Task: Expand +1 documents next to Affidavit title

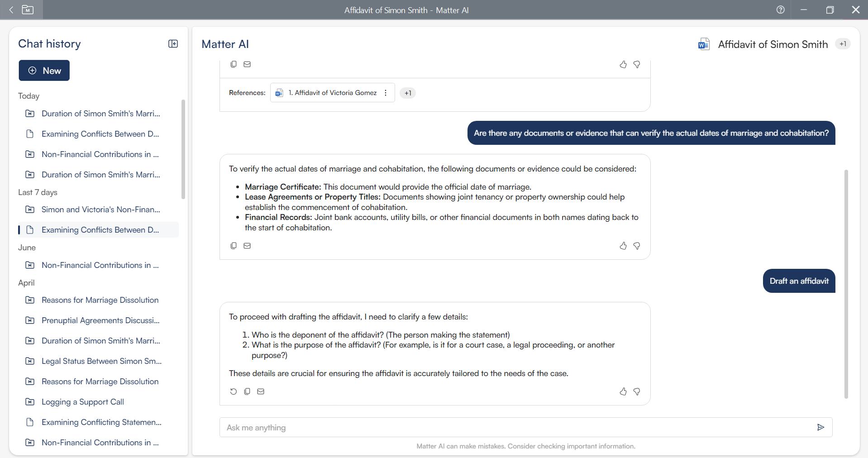Action: (843, 44)
